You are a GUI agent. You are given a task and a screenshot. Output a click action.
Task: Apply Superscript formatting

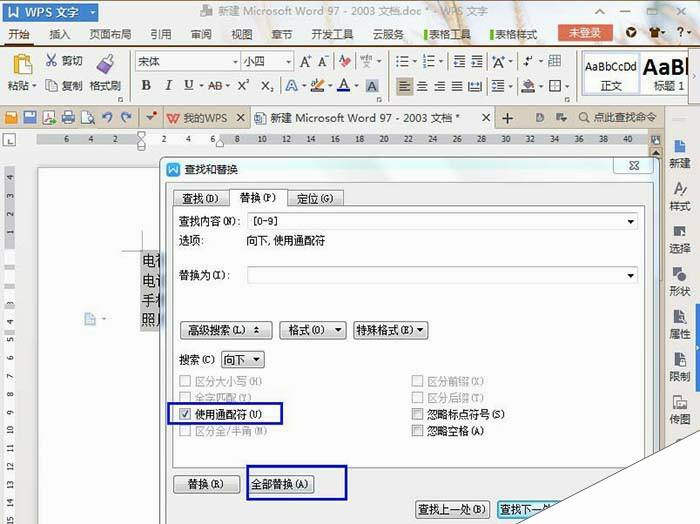(243, 85)
